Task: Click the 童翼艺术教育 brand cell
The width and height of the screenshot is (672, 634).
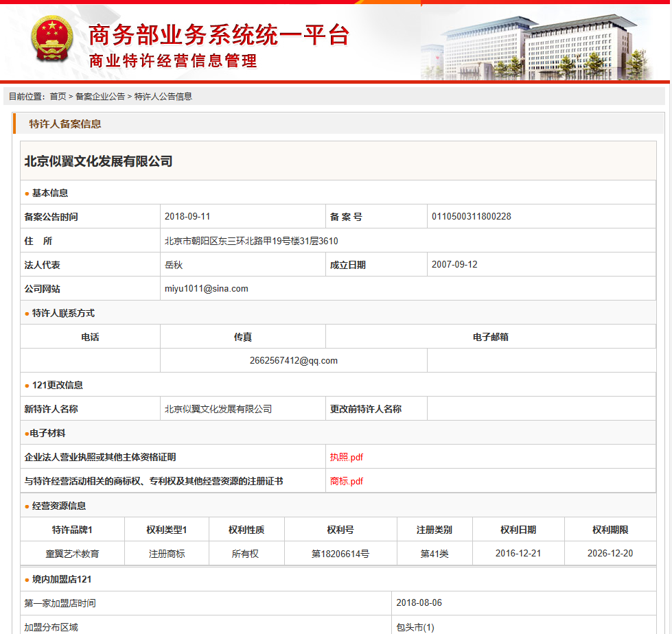Action: pyautogui.click(x=72, y=554)
